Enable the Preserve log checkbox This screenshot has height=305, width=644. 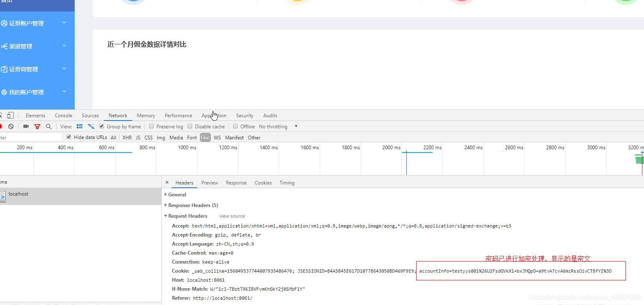coord(151,127)
